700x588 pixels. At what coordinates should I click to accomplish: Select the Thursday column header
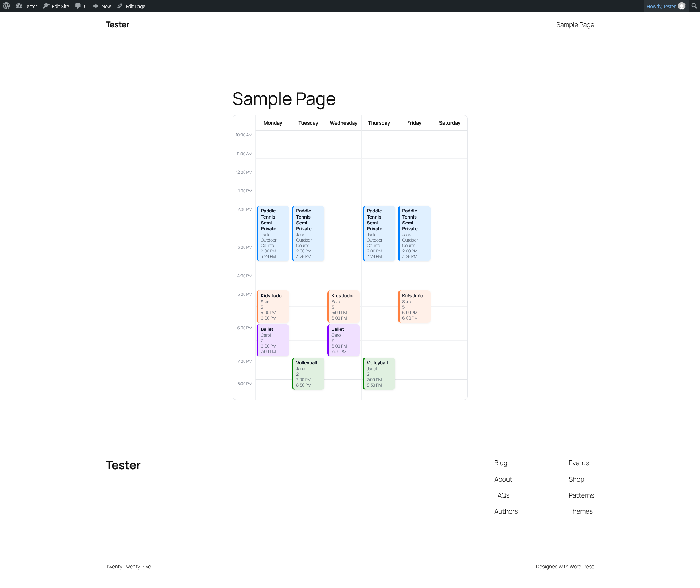[379, 123]
